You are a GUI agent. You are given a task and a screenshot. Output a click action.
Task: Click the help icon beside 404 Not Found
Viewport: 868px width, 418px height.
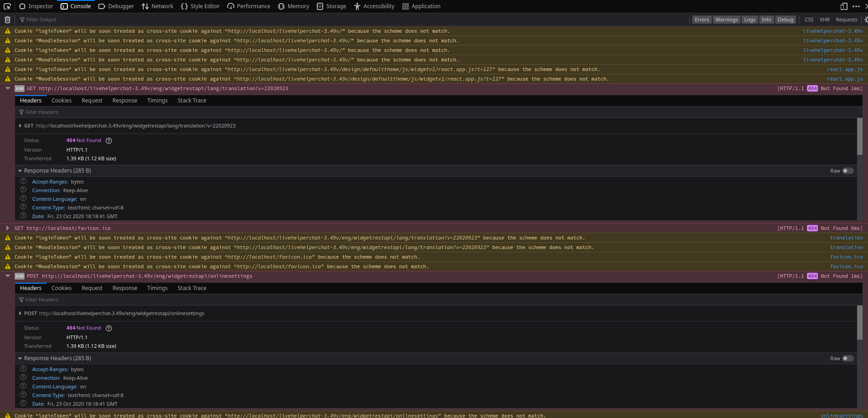tap(108, 140)
